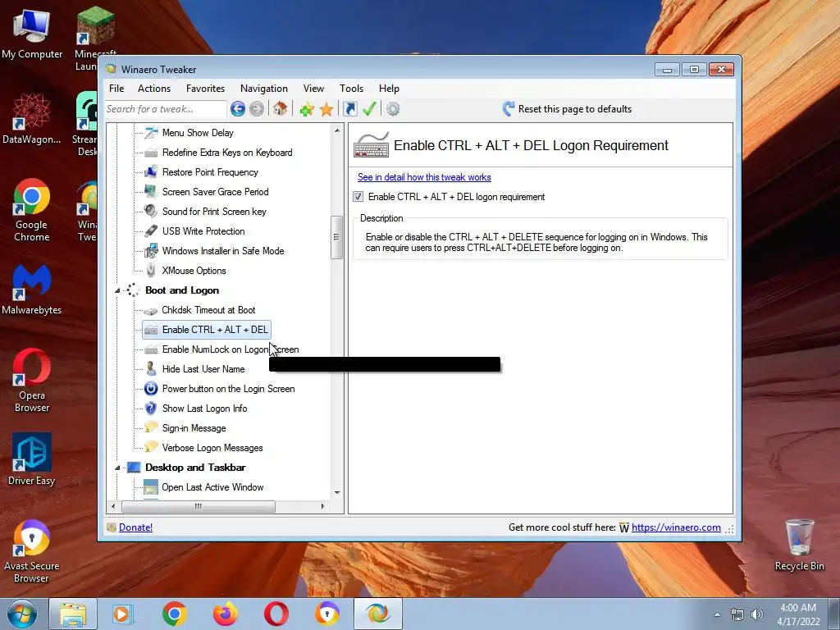Image resolution: width=840 pixels, height=630 pixels.
Task: Open favorites with the gold star icon
Action: coord(326,109)
